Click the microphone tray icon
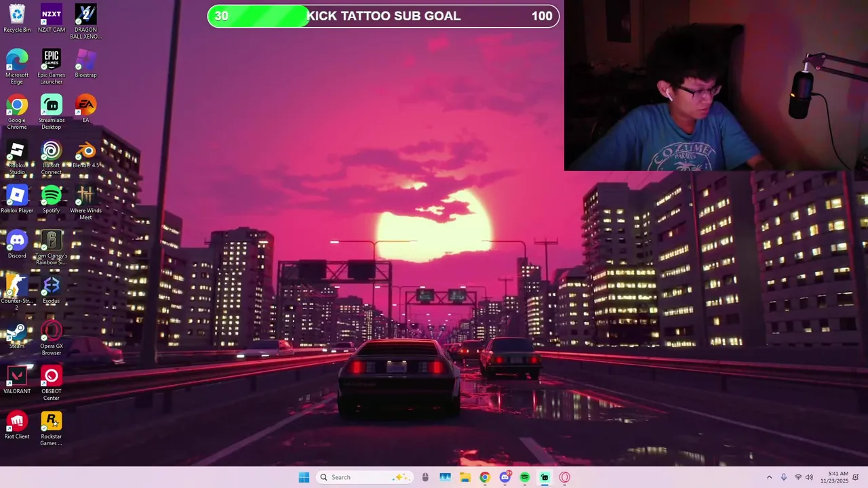The width and height of the screenshot is (868, 488). coord(784,477)
